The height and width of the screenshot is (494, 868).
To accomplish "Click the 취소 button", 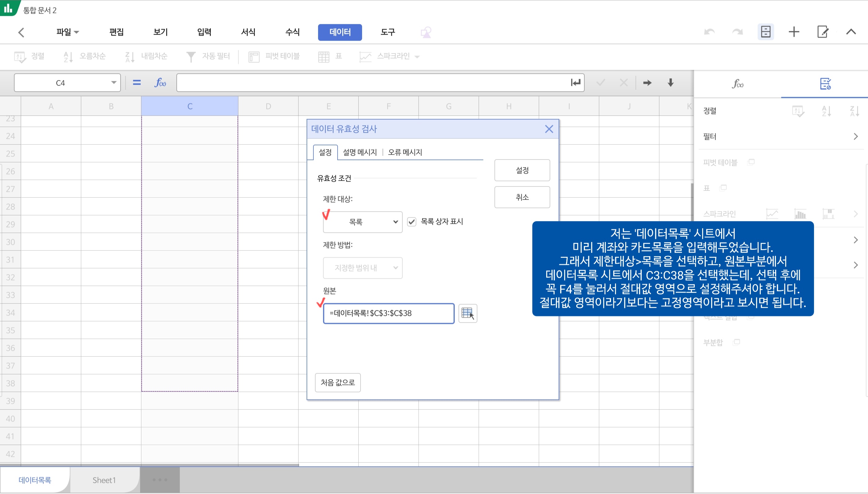I will pyautogui.click(x=522, y=197).
